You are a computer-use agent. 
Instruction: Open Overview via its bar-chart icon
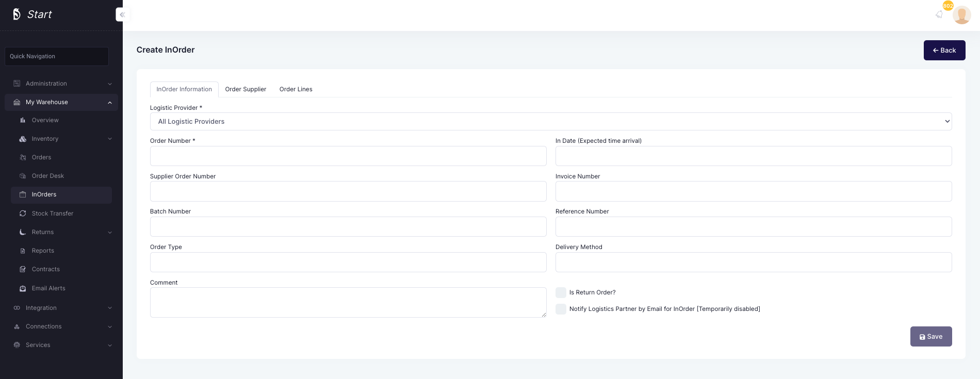pyautogui.click(x=23, y=120)
